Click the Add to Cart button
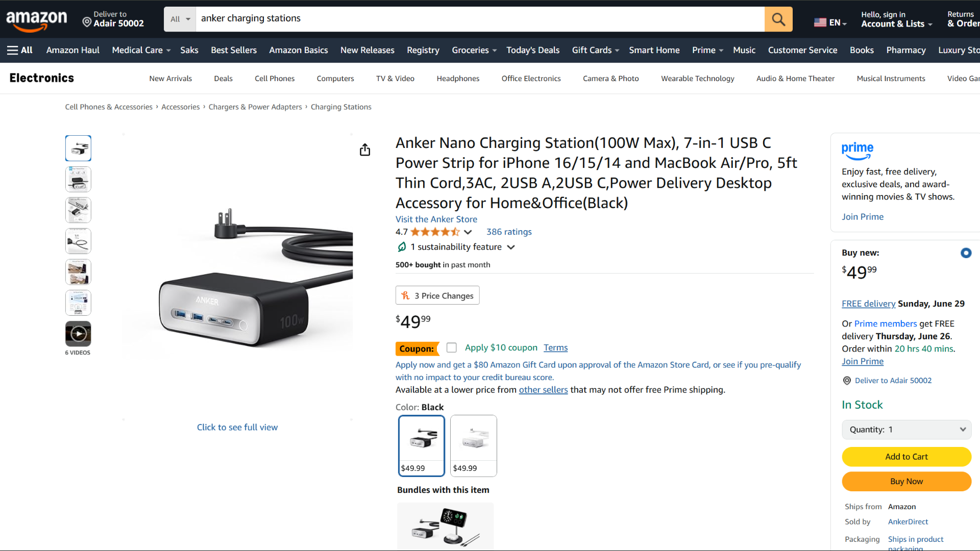 (x=906, y=457)
